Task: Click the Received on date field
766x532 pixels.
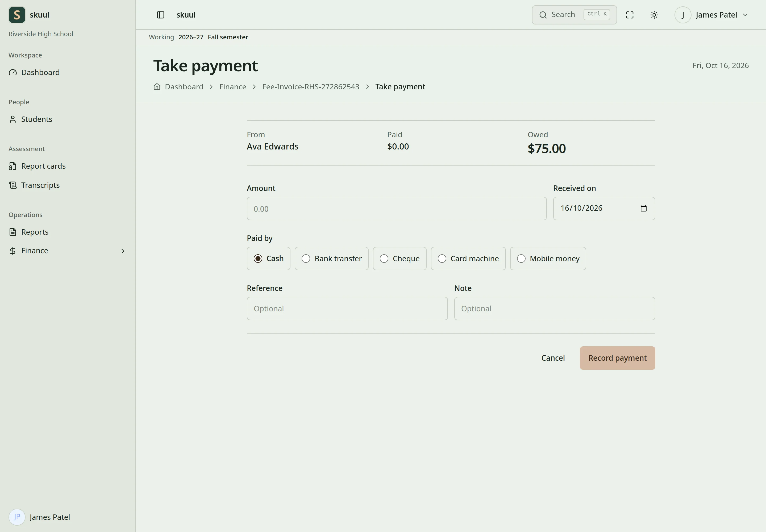Action: [x=604, y=209]
